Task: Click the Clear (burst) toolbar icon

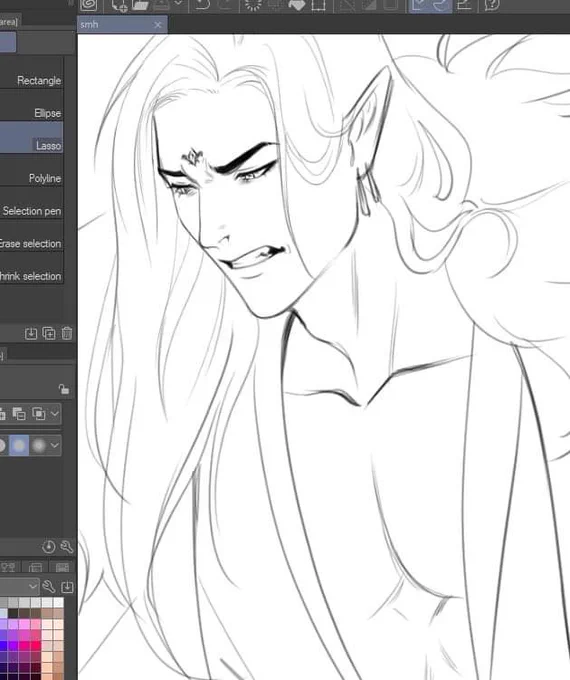Action: coord(253,5)
